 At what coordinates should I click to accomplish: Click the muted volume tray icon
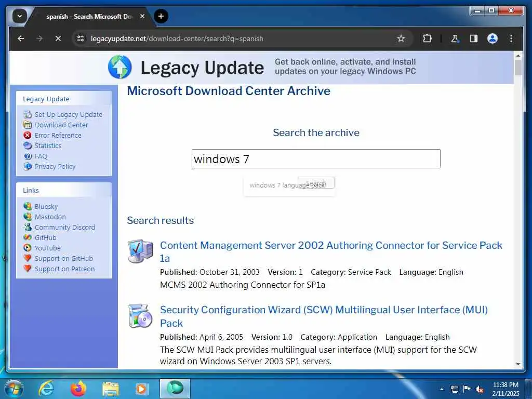point(480,389)
